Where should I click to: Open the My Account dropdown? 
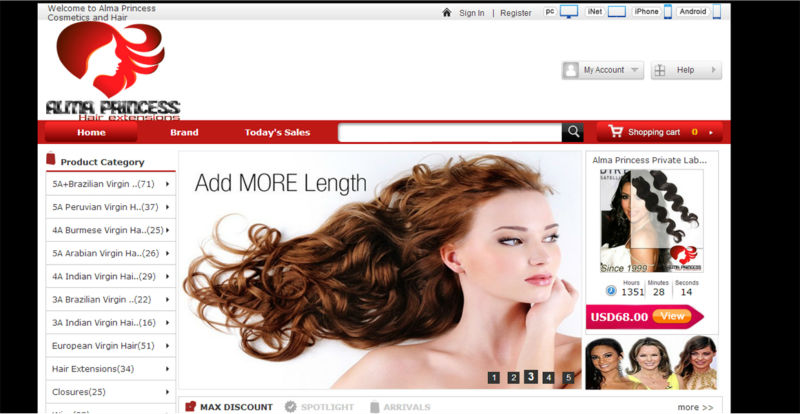(603, 70)
